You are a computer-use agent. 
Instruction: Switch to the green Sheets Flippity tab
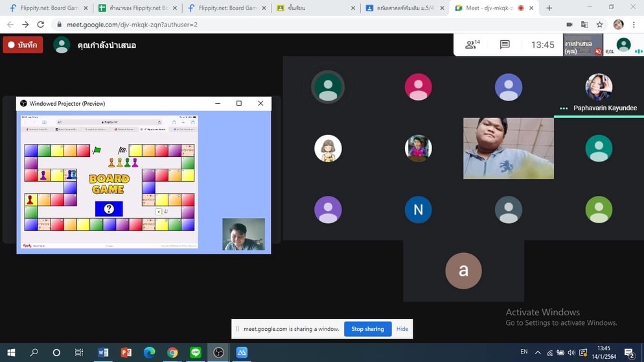tap(135, 8)
